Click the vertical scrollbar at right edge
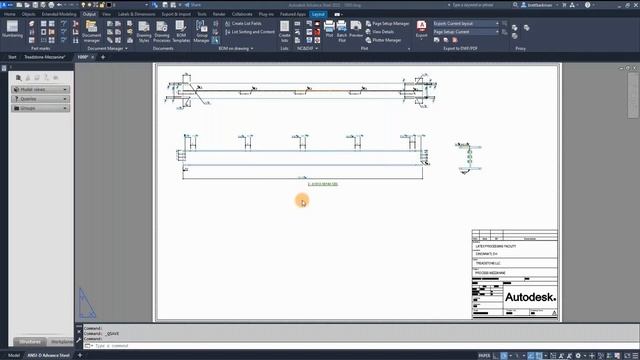Viewport: 640px width, 360px height. tap(633, 95)
